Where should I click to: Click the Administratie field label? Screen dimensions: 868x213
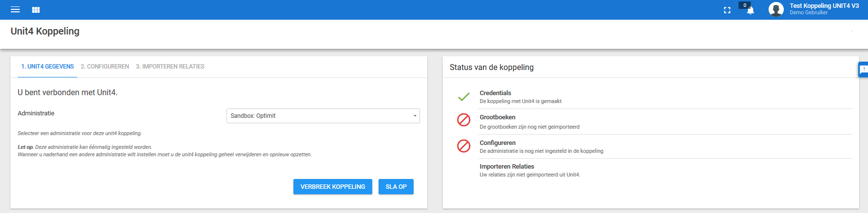[36, 113]
